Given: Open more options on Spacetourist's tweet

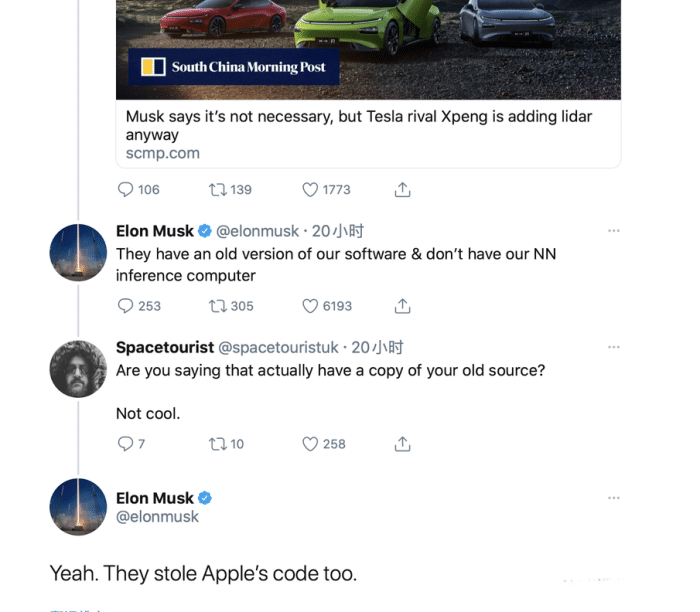Looking at the screenshot, I should [x=614, y=347].
